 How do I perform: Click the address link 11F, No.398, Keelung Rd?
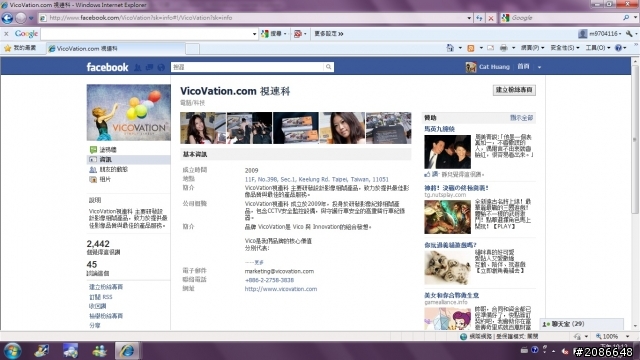(317, 180)
